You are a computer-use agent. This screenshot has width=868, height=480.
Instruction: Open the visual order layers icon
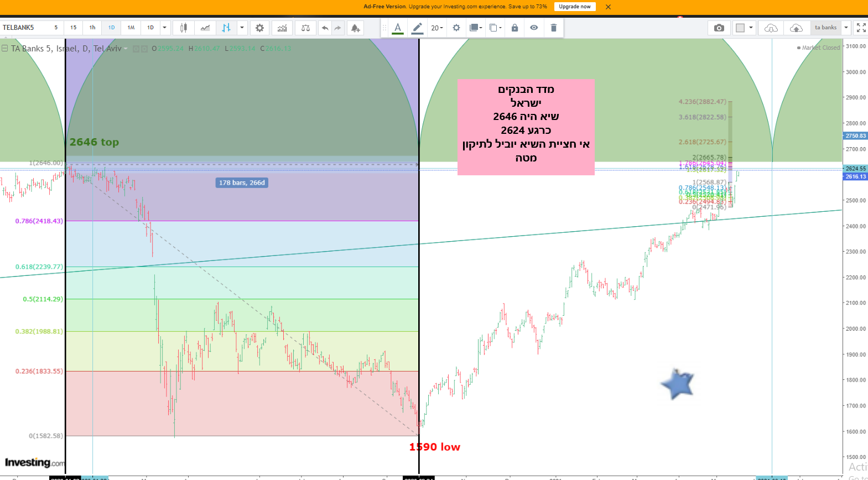pos(475,28)
